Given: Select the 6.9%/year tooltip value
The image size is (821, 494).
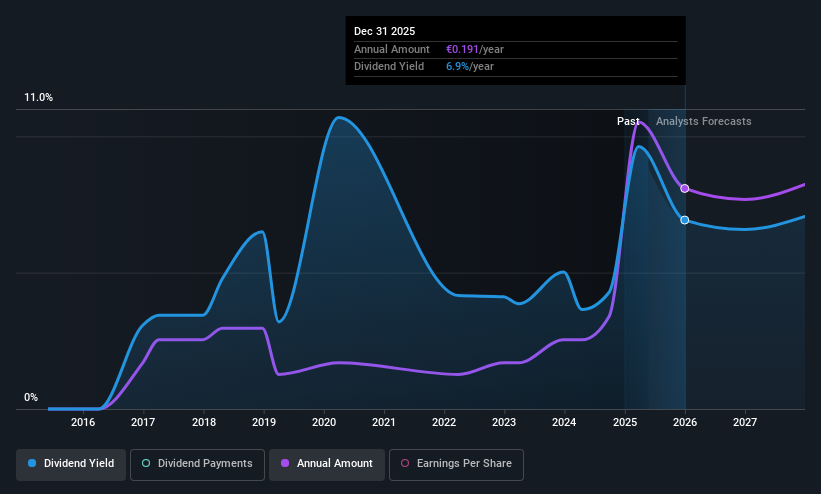Looking at the screenshot, I should [470, 67].
